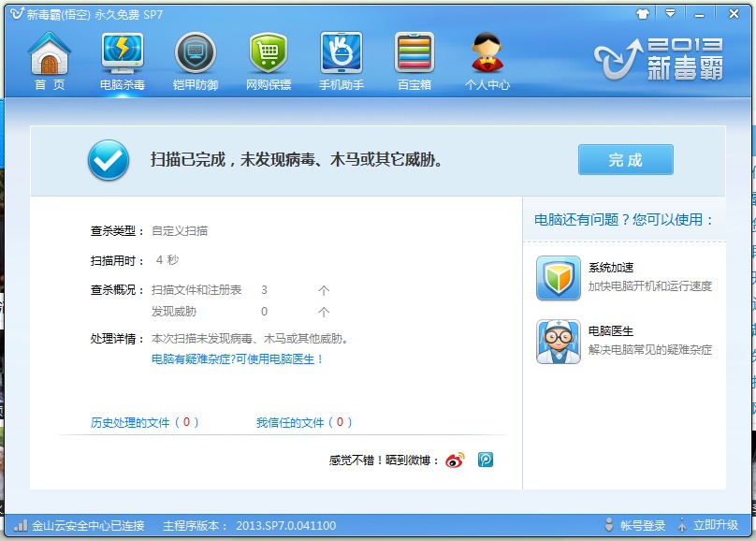Click the 2013 新毒霸 logo
The image size is (756, 541).
click(x=659, y=59)
